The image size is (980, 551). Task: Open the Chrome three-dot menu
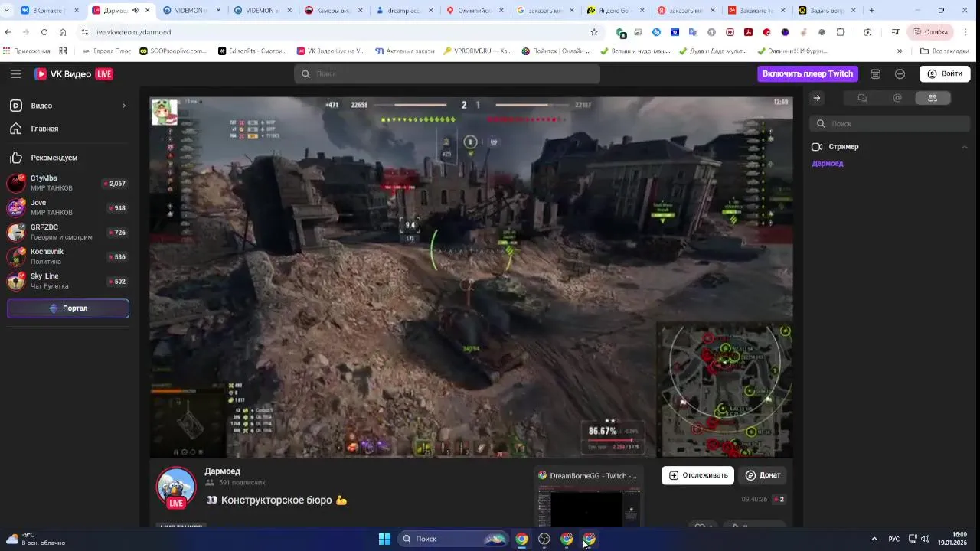point(965,32)
